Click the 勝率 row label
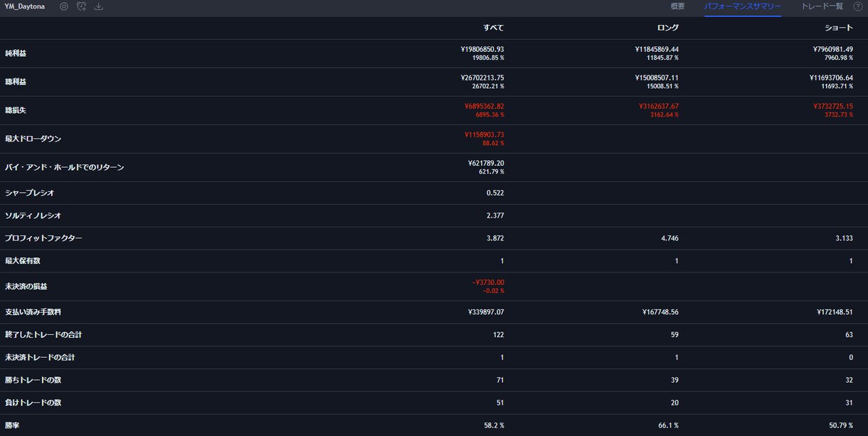 (12, 425)
